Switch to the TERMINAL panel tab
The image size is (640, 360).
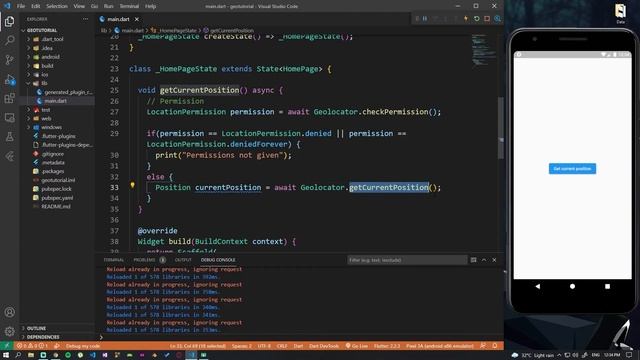(113, 260)
